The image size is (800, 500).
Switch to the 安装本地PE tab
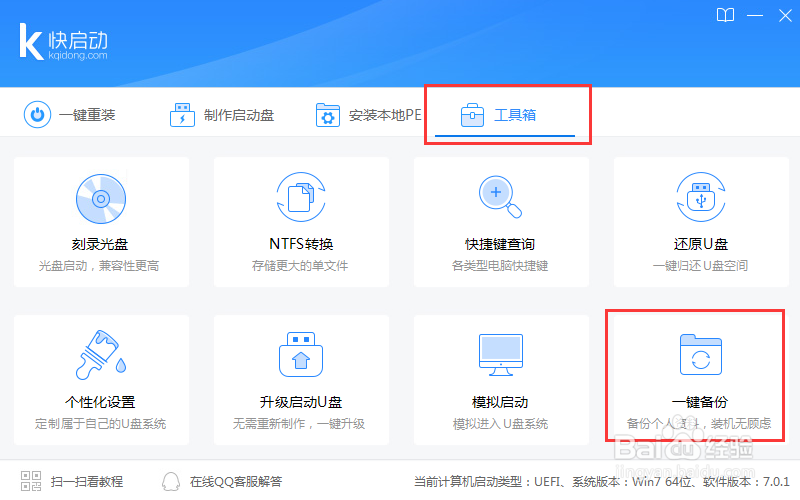[368, 115]
